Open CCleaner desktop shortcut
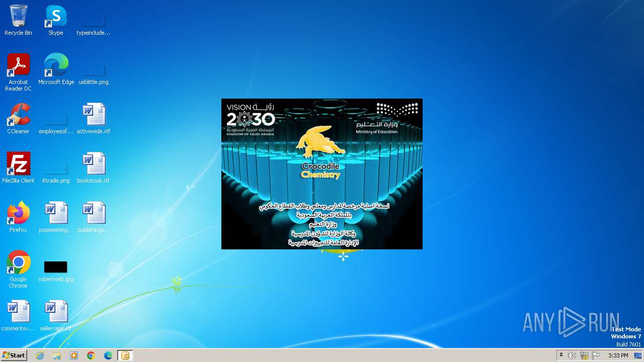 pyautogui.click(x=18, y=119)
